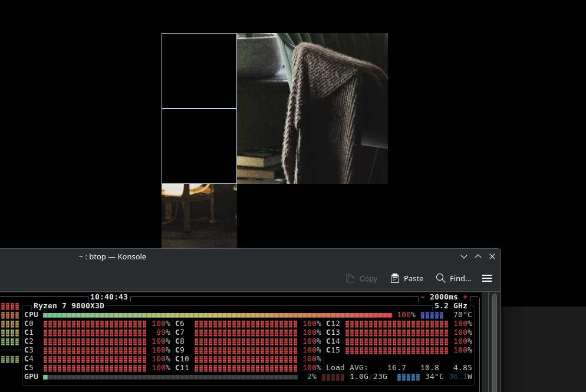Select the lower empty outlined tile slot
This screenshot has width=586, height=392.
199,146
